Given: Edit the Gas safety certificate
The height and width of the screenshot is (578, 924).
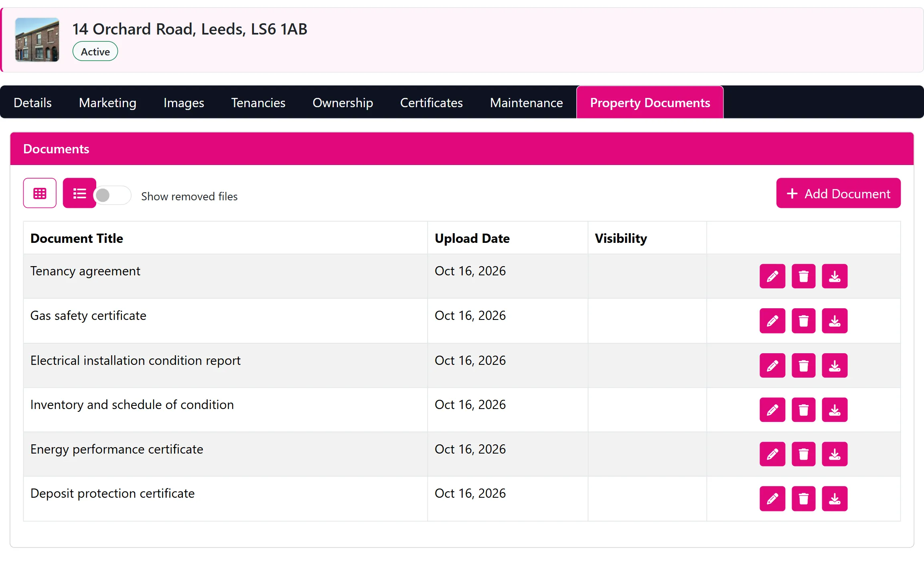Looking at the screenshot, I should (772, 321).
